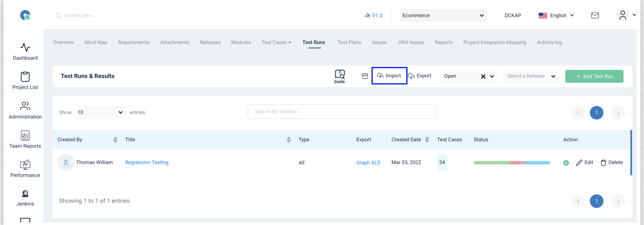Open the Requirements tab
This screenshot has height=225, width=644.
click(x=133, y=42)
